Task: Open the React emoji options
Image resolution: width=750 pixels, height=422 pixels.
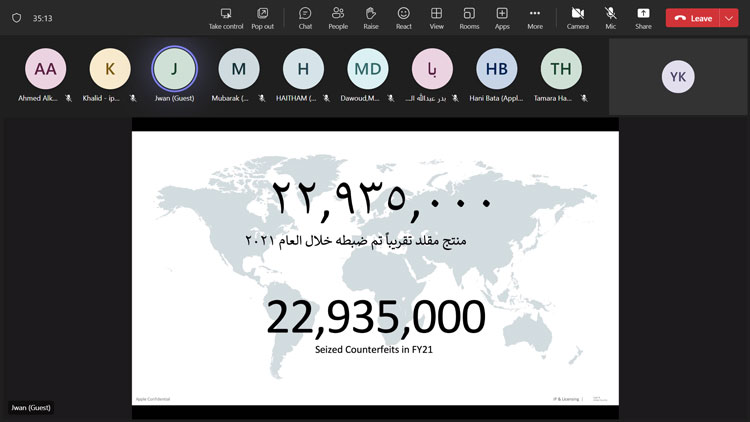Action: pos(403,17)
